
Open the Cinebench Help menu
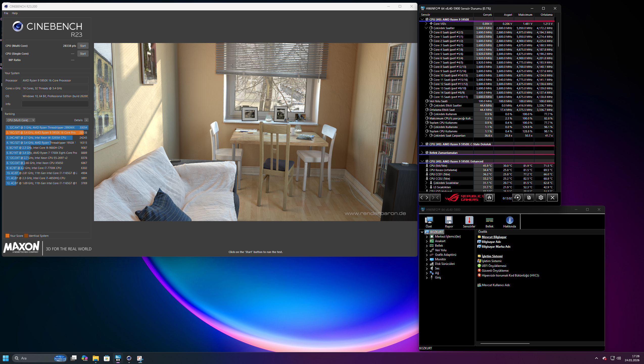[15, 13]
